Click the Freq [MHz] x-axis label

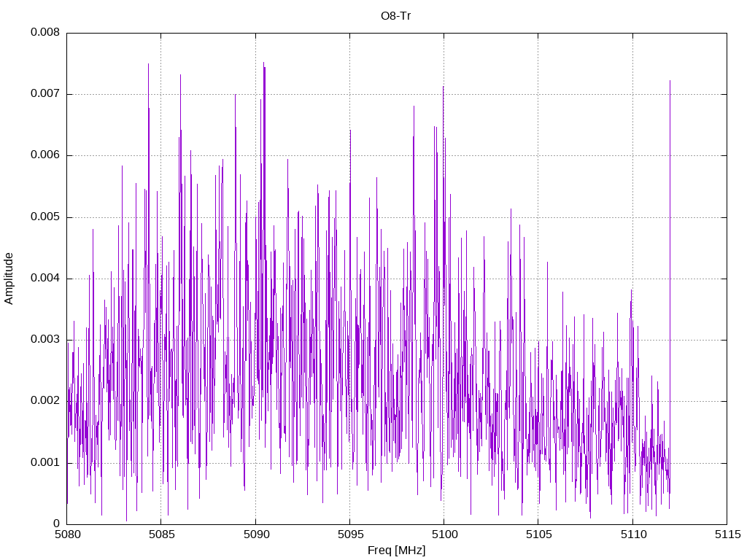point(396,551)
